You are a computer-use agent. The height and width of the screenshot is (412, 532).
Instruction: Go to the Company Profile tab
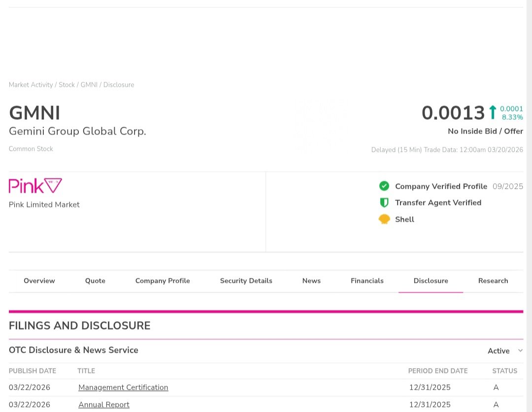click(163, 280)
